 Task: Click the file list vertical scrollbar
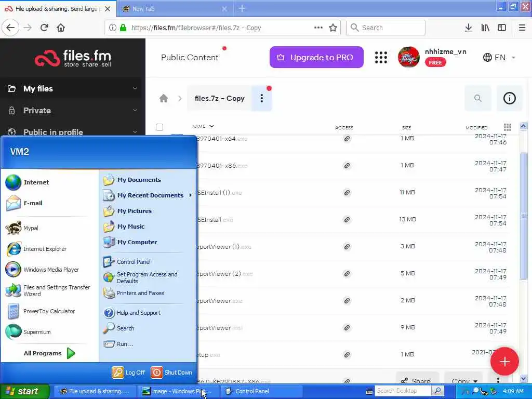[523, 217]
